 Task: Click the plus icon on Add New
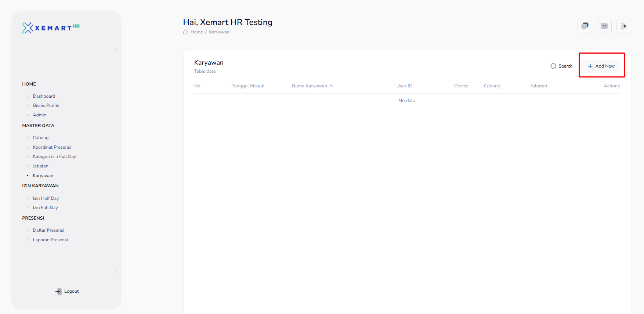590,66
